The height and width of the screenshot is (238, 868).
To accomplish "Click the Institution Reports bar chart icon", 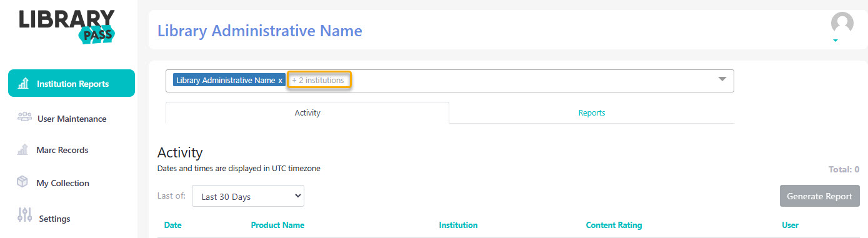I will pos(22,84).
